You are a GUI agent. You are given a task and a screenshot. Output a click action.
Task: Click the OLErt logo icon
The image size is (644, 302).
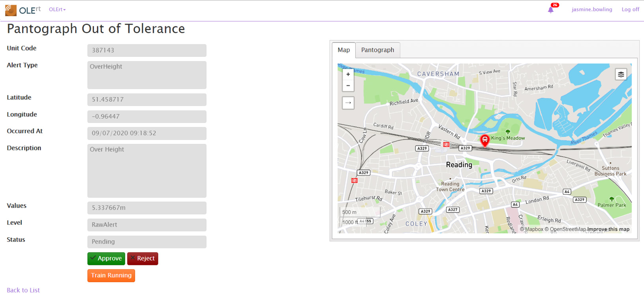point(11,10)
